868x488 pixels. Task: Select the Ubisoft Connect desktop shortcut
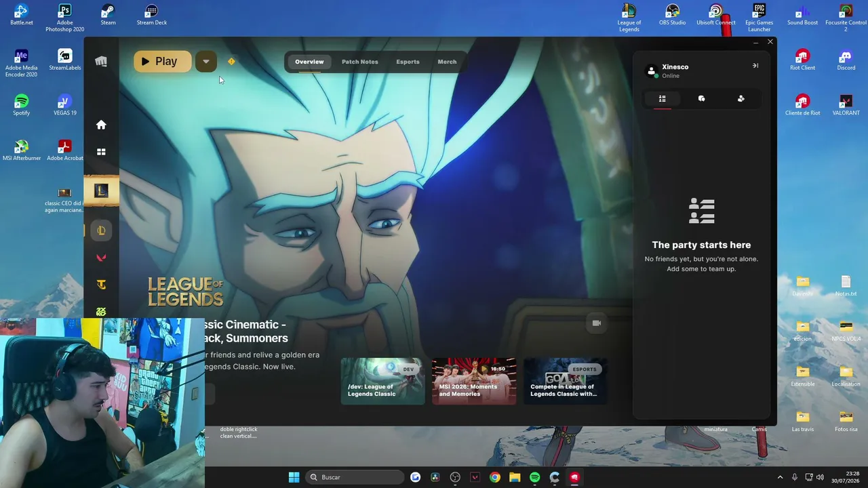[715, 14]
